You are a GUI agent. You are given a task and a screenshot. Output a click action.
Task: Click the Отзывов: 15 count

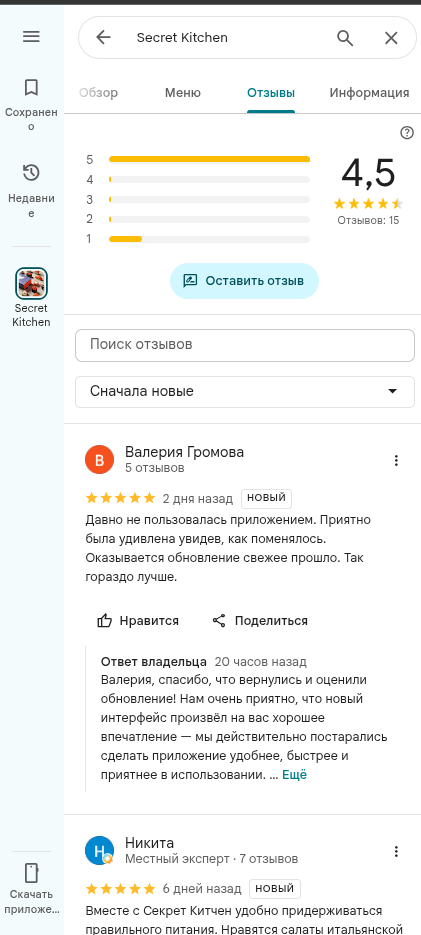tap(368, 220)
